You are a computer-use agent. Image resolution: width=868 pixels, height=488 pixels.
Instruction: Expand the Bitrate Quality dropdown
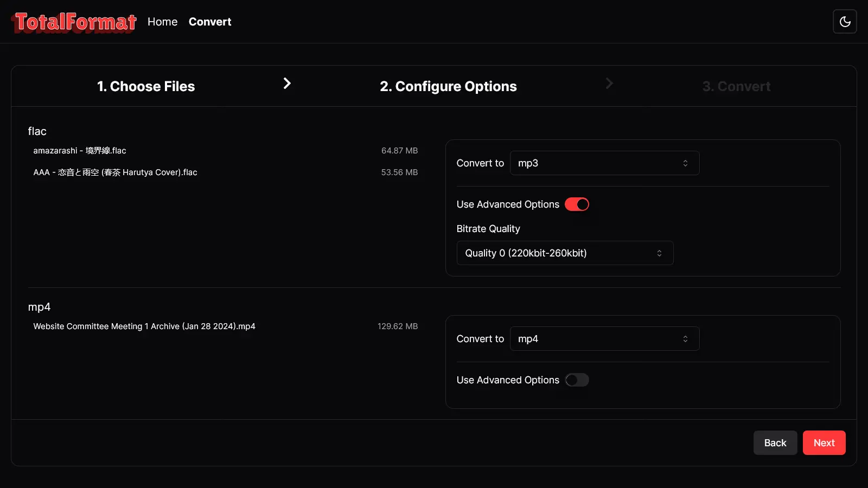[x=565, y=253]
